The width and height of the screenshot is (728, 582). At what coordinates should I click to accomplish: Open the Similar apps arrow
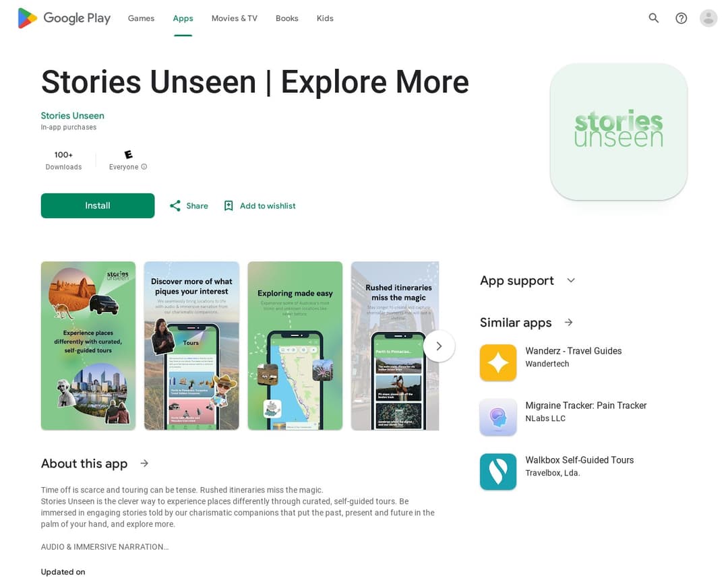pos(568,322)
